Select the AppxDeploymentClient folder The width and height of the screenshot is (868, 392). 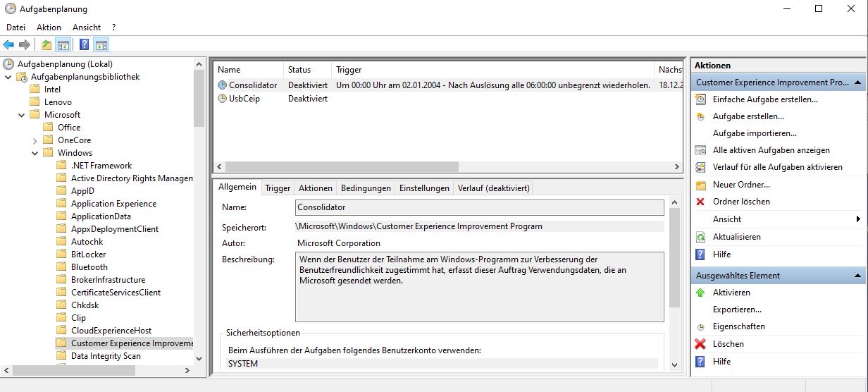click(x=115, y=229)
